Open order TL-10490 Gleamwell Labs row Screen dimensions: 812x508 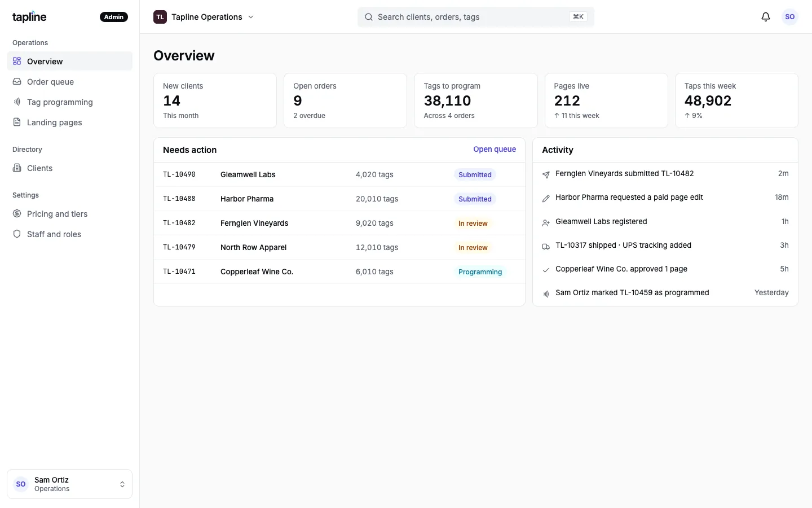coord(339,174)
